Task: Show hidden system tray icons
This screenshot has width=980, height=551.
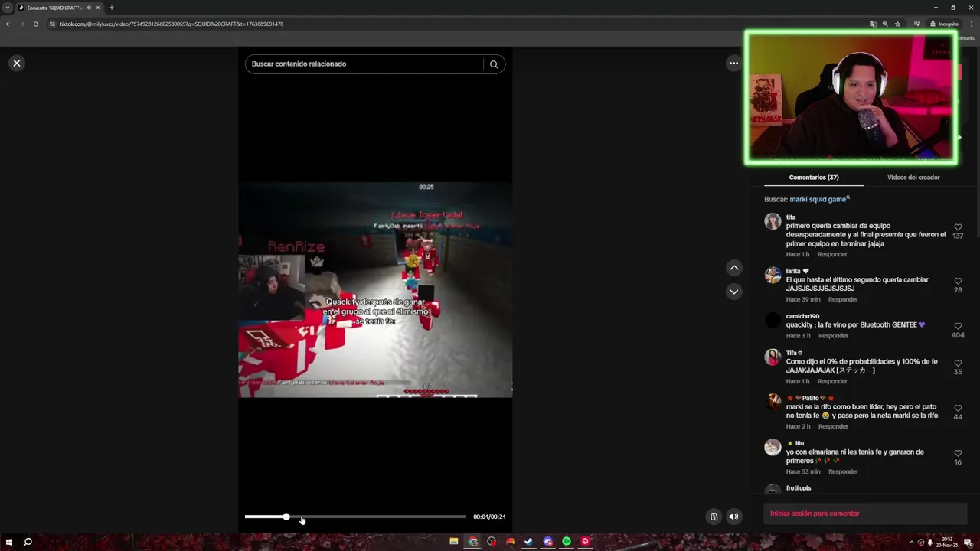Action: click(x=911, y=543)
